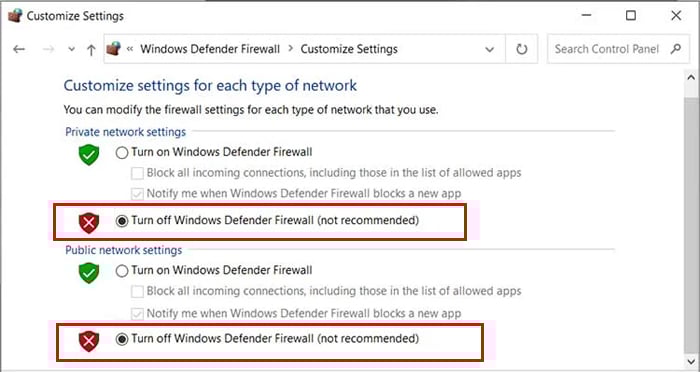Open recent locations chevron beside forward arrow
The width and height of the screenshot is (700, 372).
(71, 49)
